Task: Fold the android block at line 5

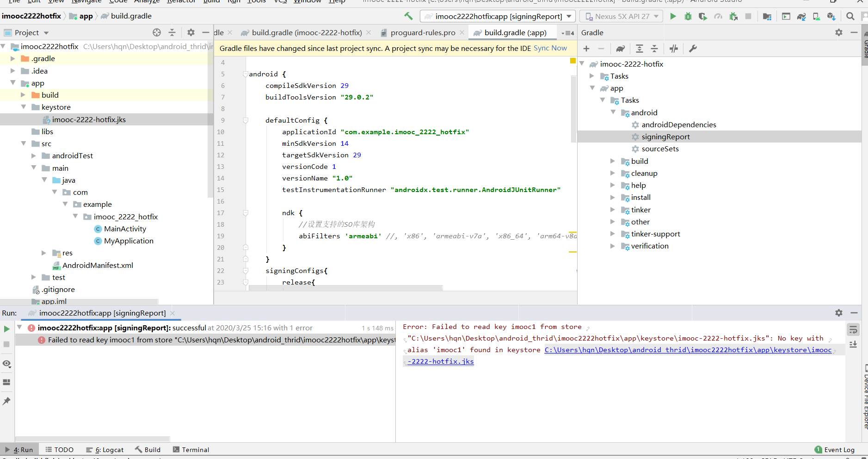Action: (x=246, y=74)
